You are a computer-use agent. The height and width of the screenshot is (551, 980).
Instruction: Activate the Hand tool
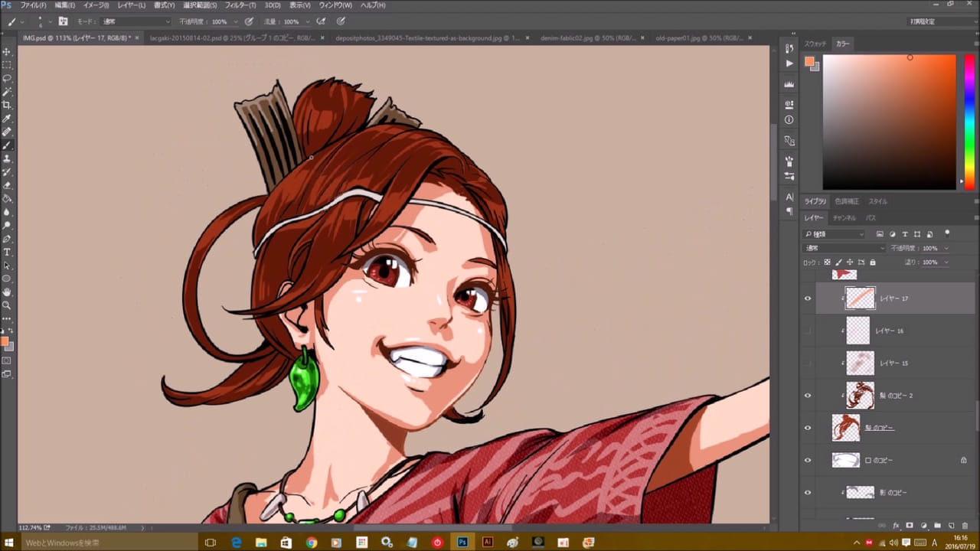tap(7, 292)
